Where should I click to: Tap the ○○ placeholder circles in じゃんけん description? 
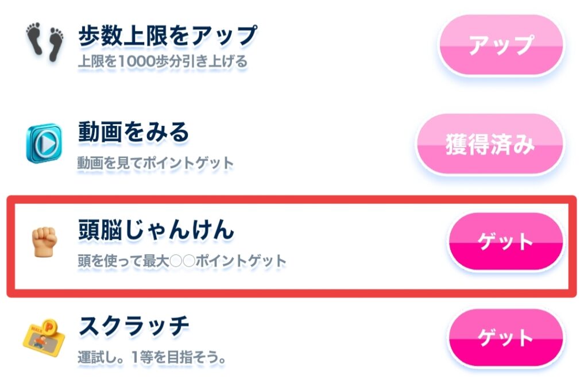181,261
